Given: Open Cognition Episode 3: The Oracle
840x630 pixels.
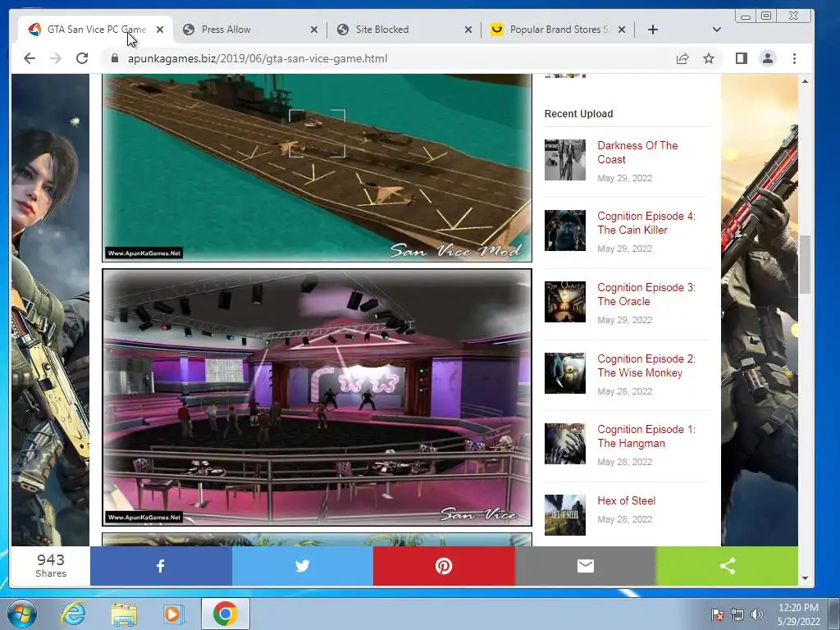Looking at the screenshot, I should [646, 294].
